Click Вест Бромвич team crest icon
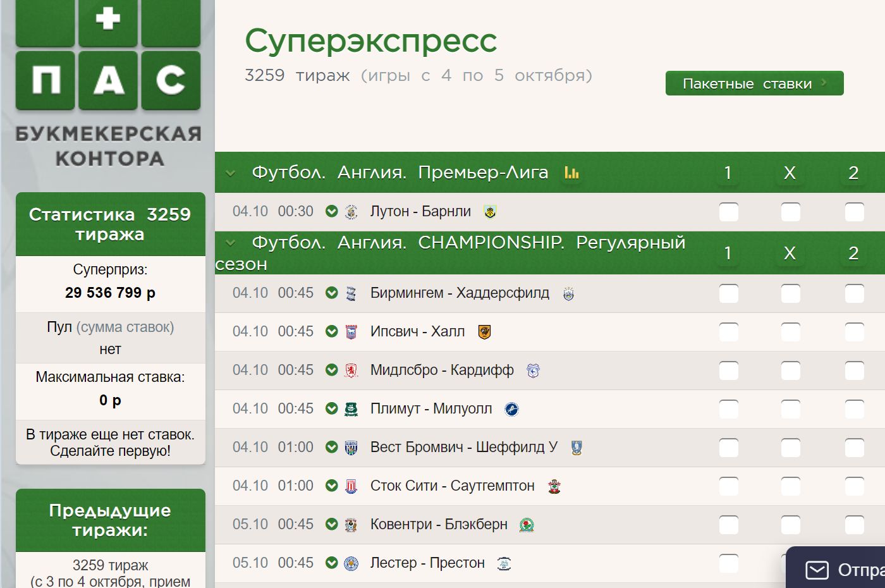This screenshot has height=588, width=885. [351, 448]
